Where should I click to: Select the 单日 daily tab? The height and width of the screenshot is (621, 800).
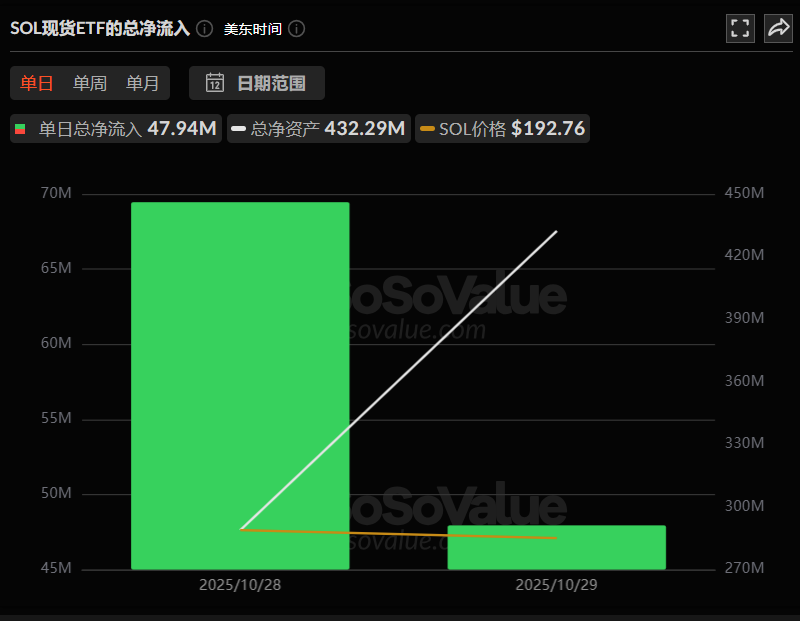click(x=36, y=83)
